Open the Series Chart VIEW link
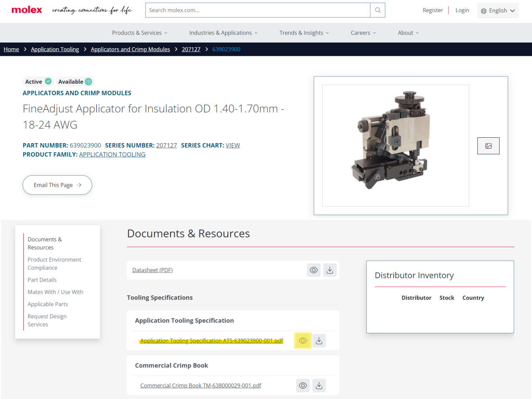Screen dimensions: 532x399 233,145
